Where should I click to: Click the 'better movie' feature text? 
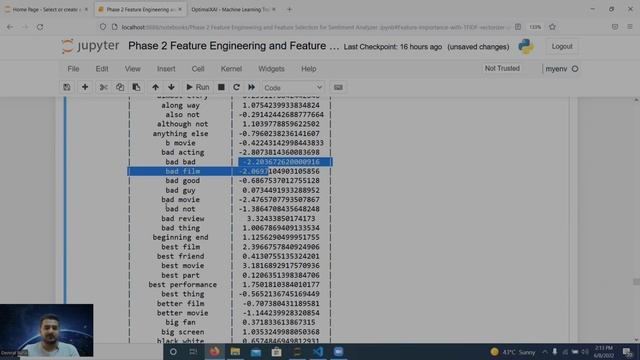point(182,313)
